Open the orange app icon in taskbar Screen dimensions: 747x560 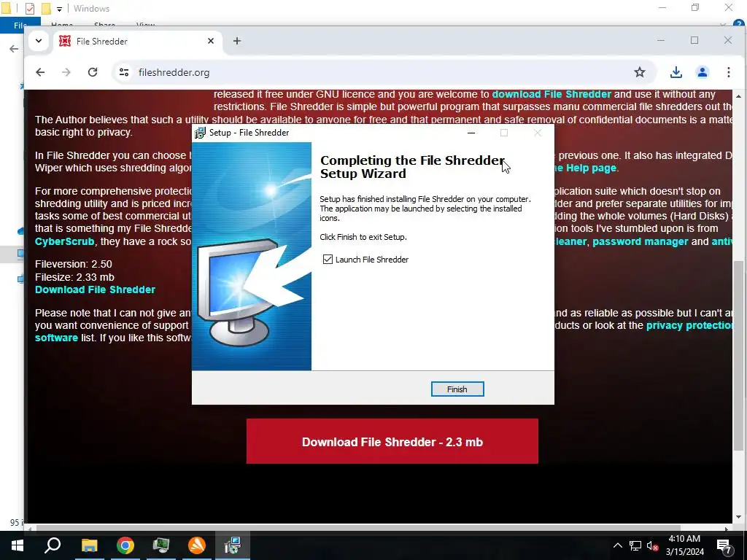tap(197, 545)
